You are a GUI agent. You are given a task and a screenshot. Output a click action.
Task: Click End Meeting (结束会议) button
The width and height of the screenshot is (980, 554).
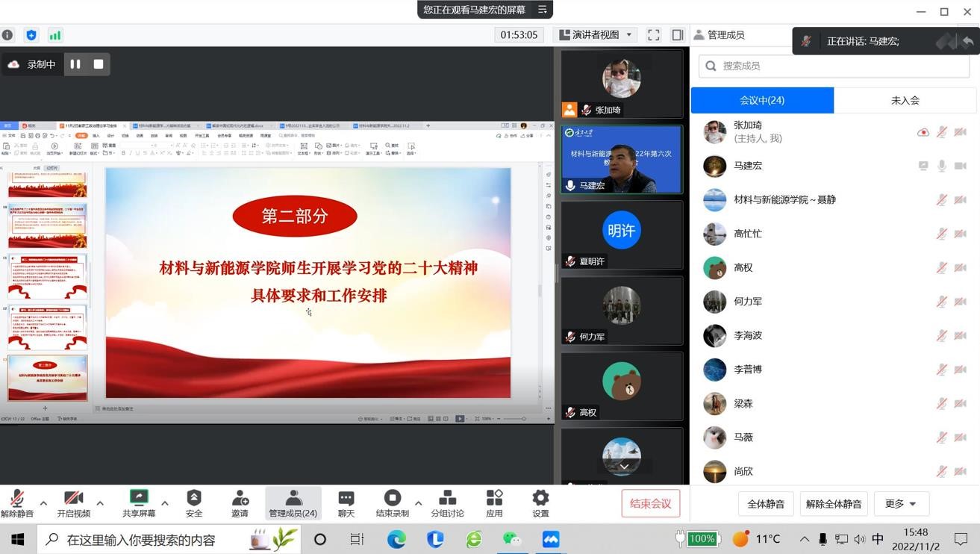tap(651, 504)
